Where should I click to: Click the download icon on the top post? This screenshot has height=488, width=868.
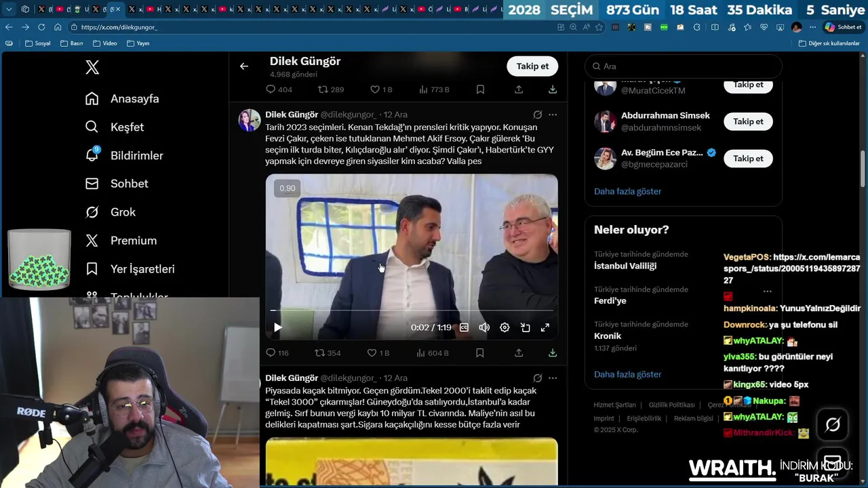(553, 89)
